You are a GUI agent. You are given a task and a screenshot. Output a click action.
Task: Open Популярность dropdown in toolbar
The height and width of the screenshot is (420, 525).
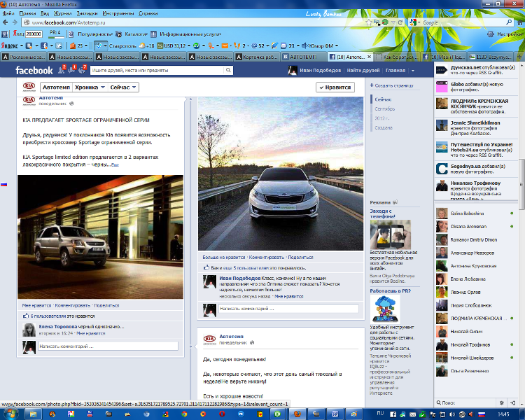[95, 34]
